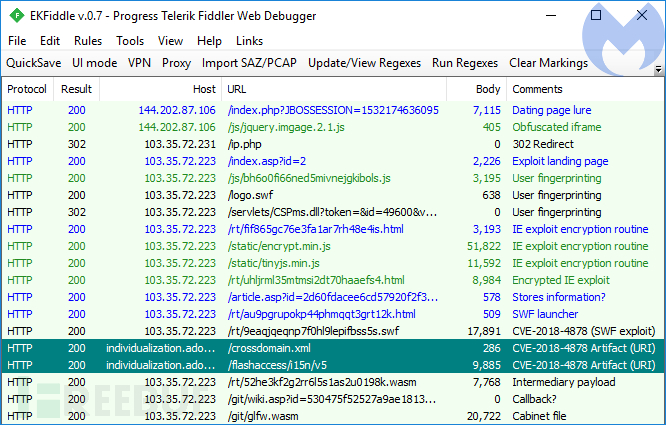Click host 103.35.72.231 cell
The width and height of the screenshot is (666, 425).
tap(180, 144)
